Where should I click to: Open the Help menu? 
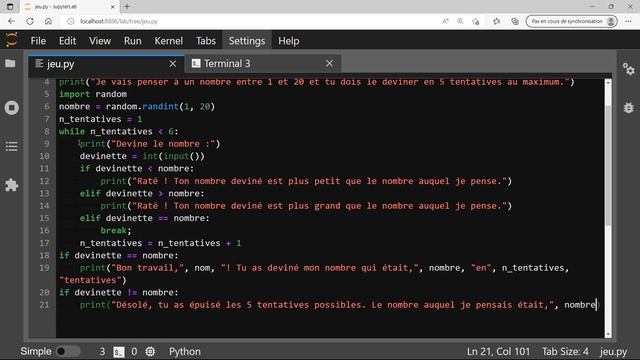tap(289, 41)
